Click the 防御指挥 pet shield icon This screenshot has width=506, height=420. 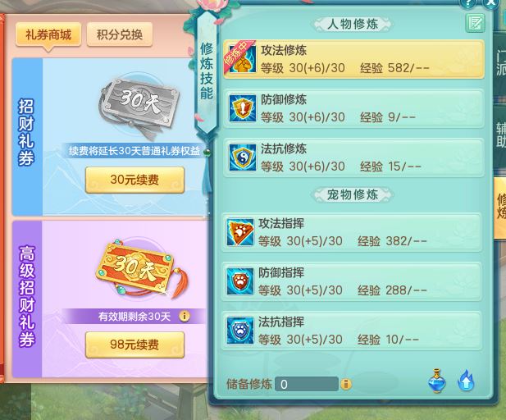coord(240,281)
